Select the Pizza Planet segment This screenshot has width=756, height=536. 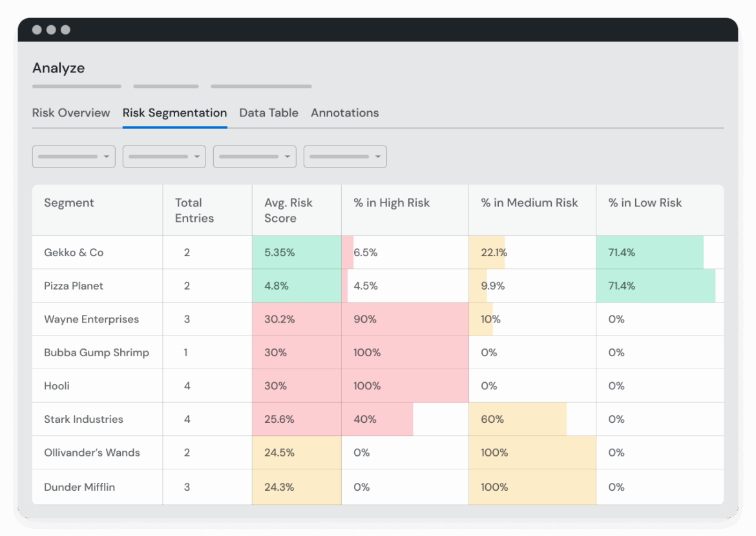pyautogui.click(x=74, y=286)
